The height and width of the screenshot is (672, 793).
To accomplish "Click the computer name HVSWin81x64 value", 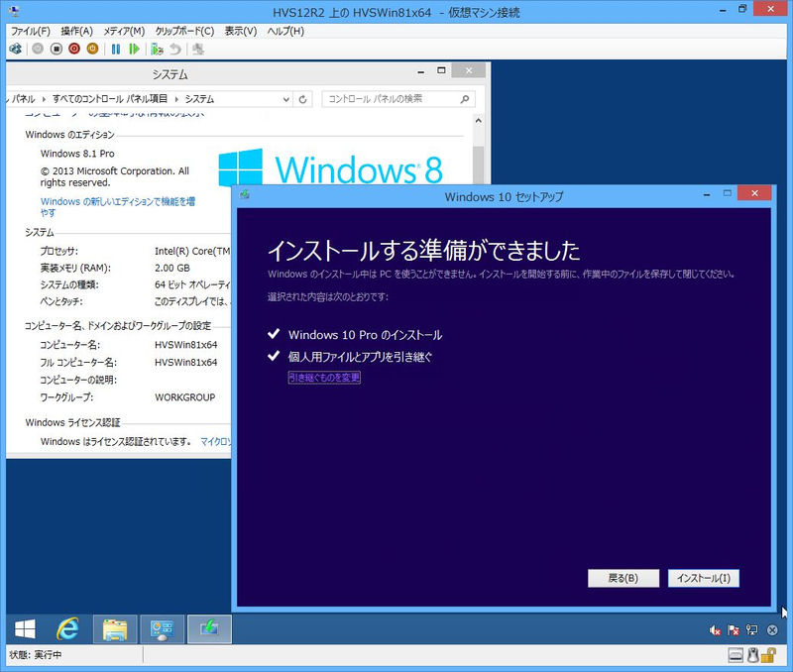I will click(x=185, y=345).
